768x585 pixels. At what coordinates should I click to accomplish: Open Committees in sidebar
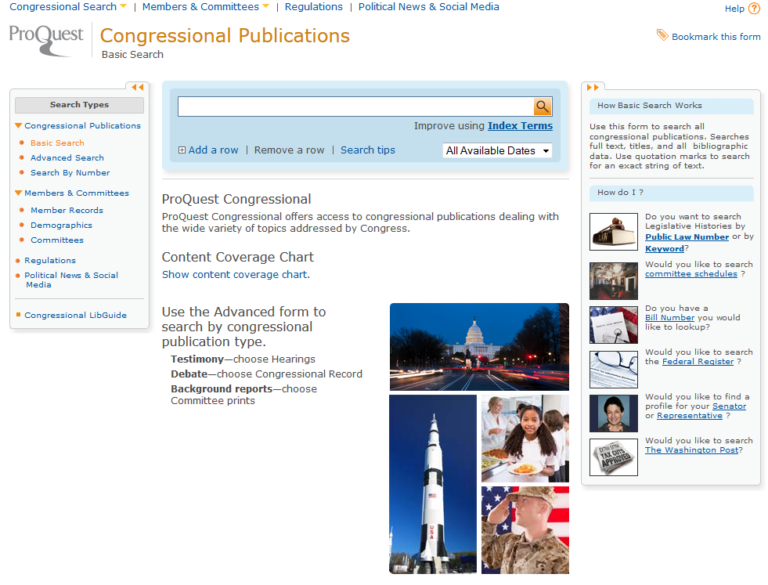click(x=57, y=240)
